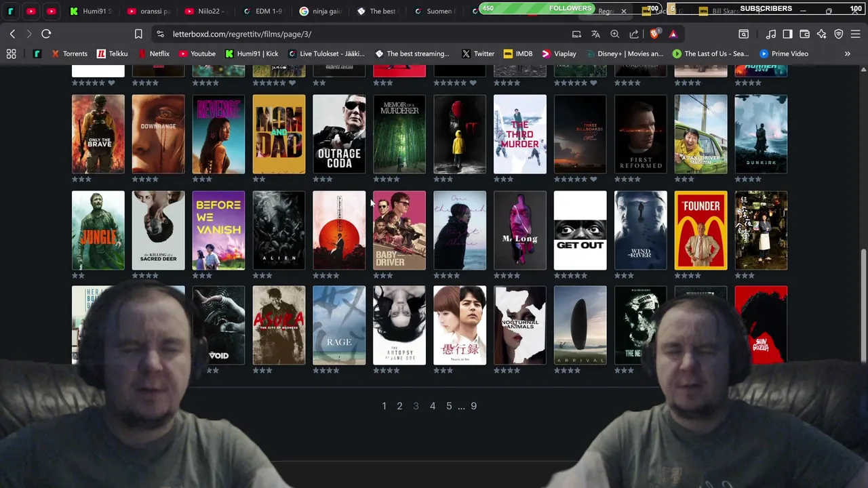The height and width of the screenshot is (488, 868).
Task: Open the VPN shield icon
Action: [839, 34]
